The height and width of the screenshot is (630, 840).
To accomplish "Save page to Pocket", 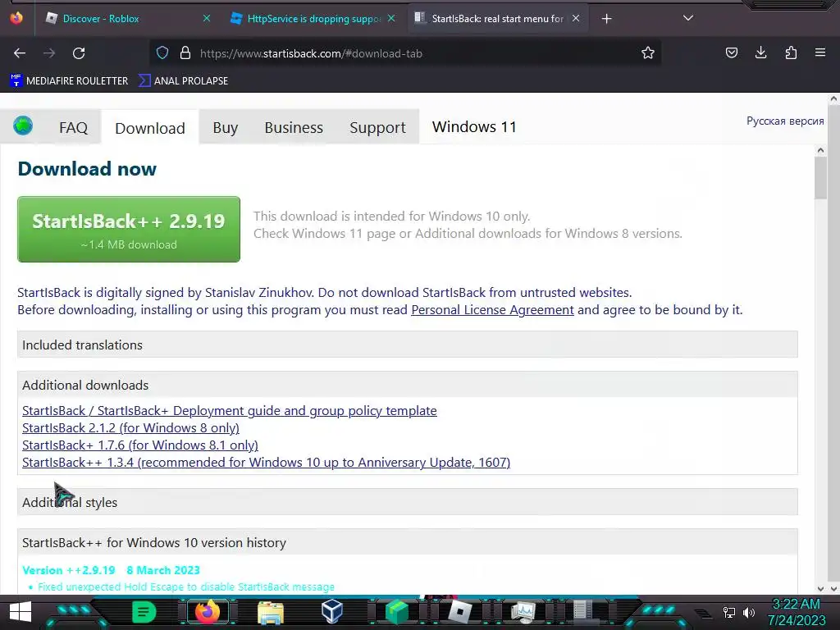I will [731, 52].
